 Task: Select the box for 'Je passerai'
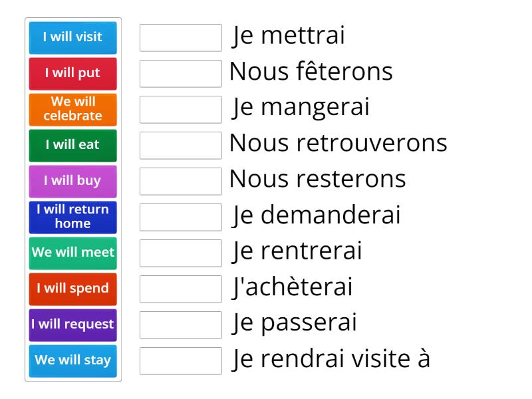tap(180, 325)
